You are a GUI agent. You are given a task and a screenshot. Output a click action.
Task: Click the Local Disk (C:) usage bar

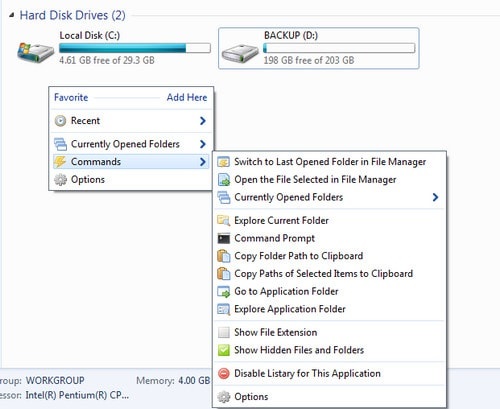point(135,48)
